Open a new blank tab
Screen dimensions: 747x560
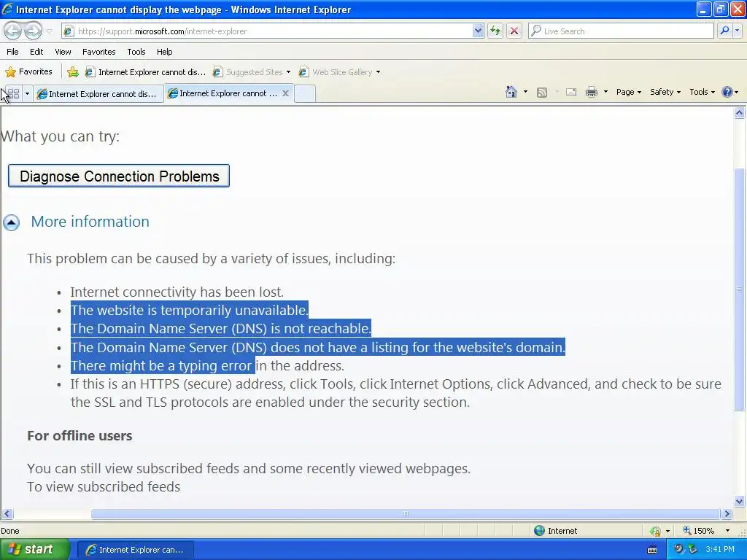pyautogui.click(x=305, y=94)
